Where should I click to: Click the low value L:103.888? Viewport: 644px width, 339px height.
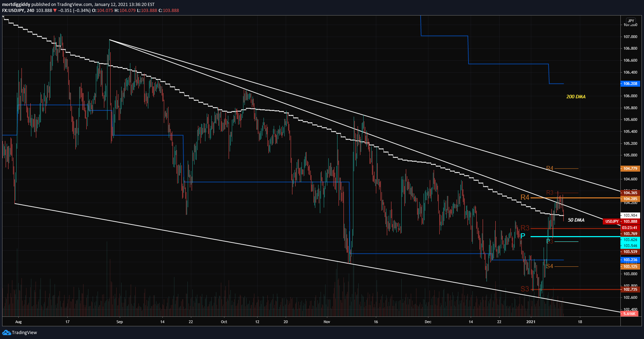pyautogui.click(x=147, y=11)
